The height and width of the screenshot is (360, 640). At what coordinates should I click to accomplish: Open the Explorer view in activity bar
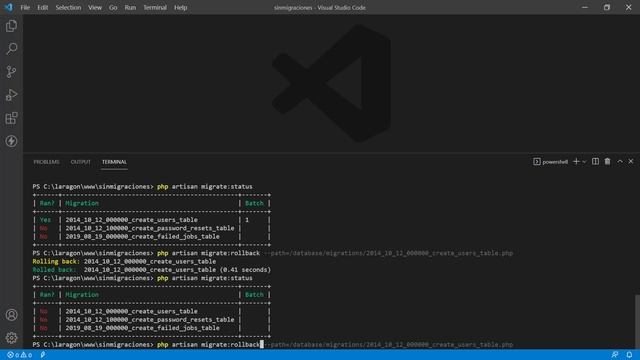11,26
